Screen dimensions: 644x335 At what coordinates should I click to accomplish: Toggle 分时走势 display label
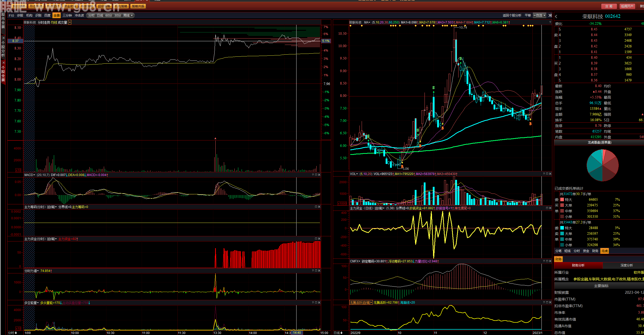click(x=44, y=22)
